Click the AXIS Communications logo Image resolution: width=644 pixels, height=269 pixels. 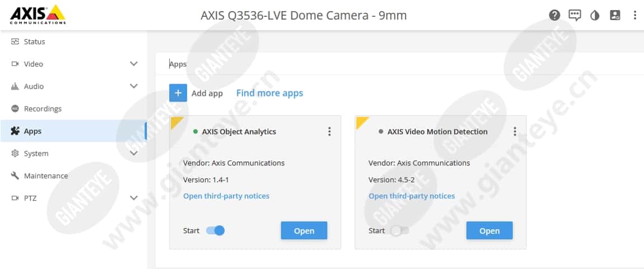pos(38,15)
